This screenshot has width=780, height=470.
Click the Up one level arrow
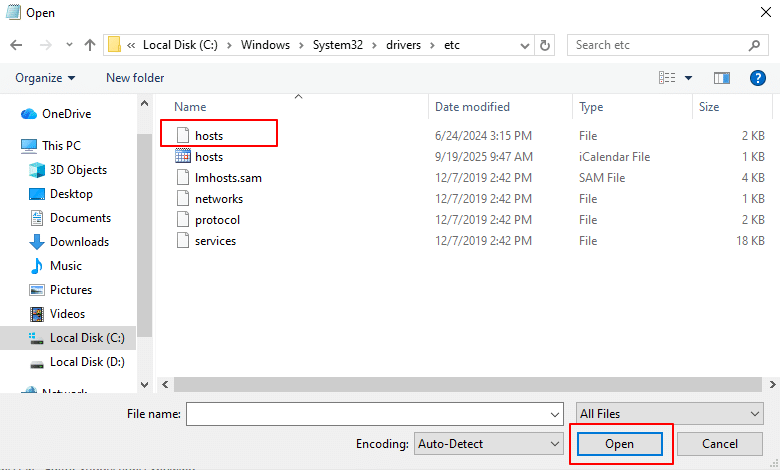coord(90,45)
